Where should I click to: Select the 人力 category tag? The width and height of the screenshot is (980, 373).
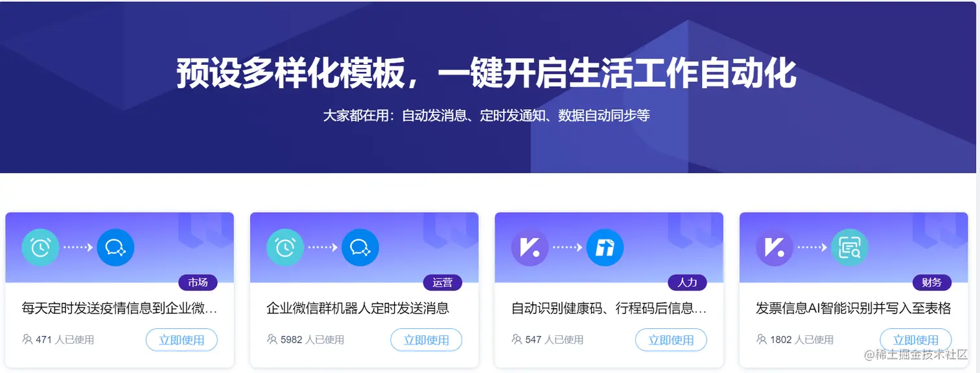click(x=687, y=282)
